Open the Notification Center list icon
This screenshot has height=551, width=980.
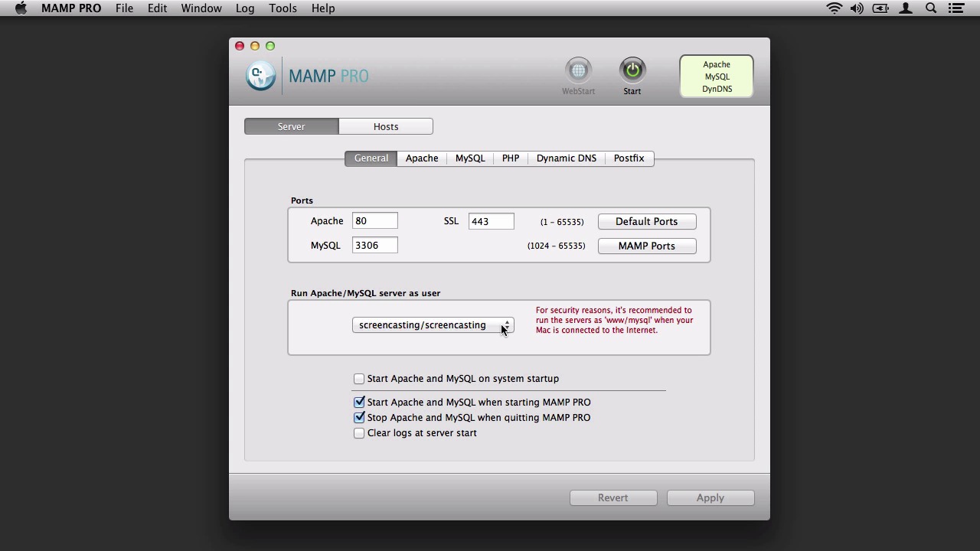point(956,8)
